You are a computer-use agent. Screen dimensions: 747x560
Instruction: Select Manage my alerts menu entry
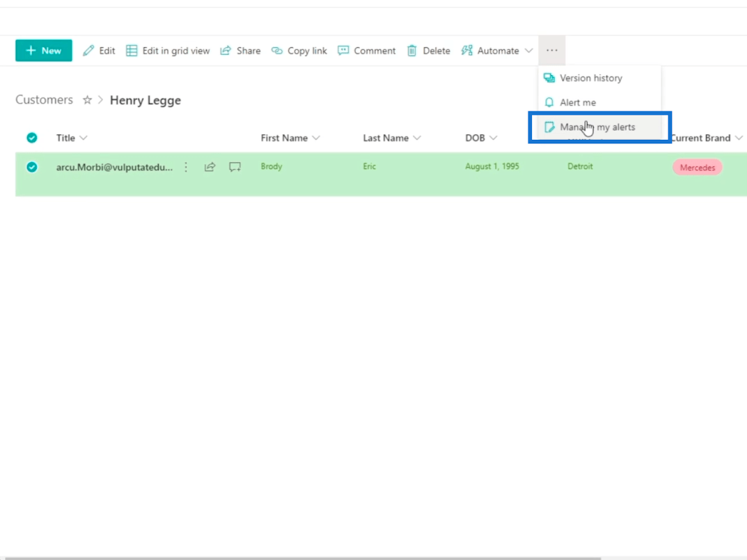point(600,127)
